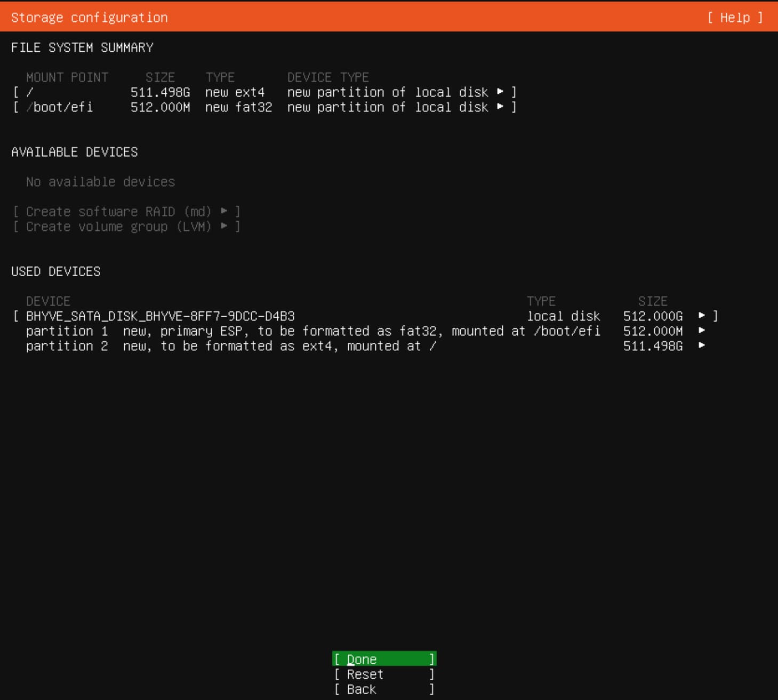Expand the arrow for the 512.000G local disk

coord(702,316)
